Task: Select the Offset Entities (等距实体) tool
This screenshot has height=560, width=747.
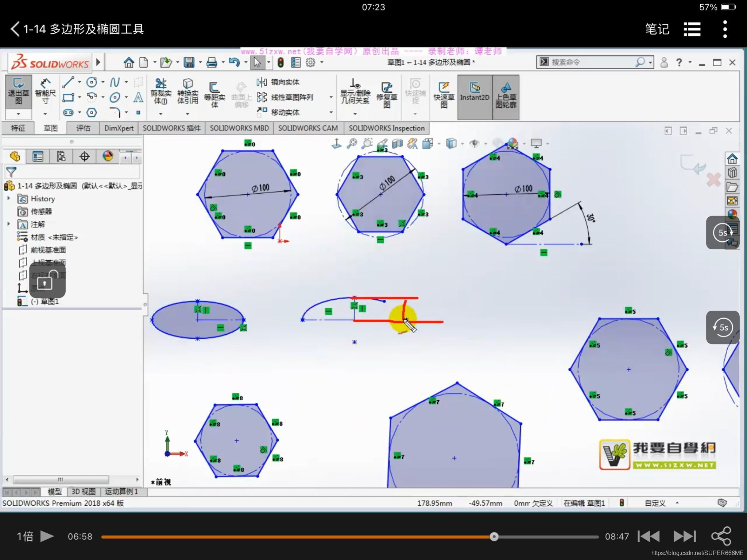Action: coord(214,94)
